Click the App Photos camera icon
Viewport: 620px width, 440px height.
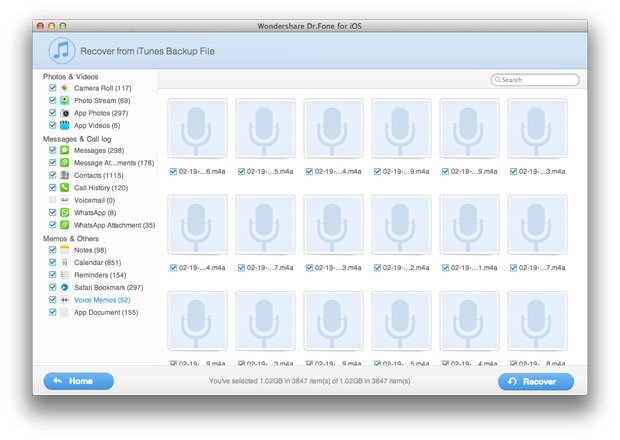point(64,113)
